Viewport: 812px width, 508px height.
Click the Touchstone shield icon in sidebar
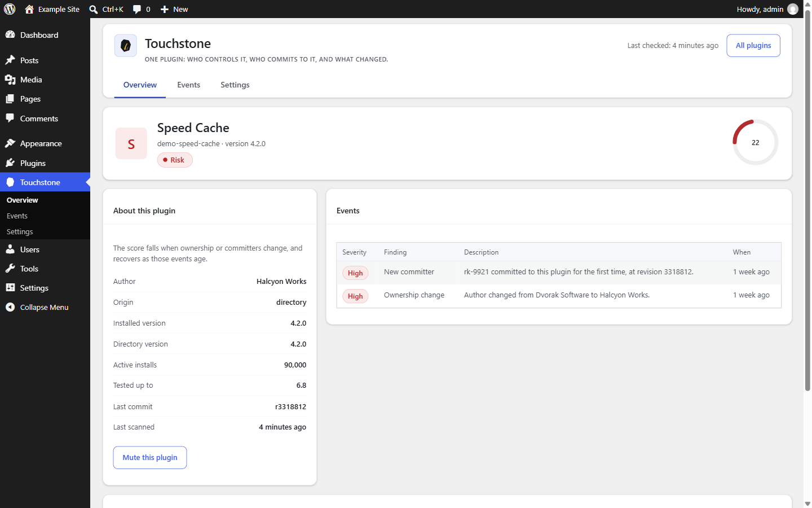coord(10,182)
